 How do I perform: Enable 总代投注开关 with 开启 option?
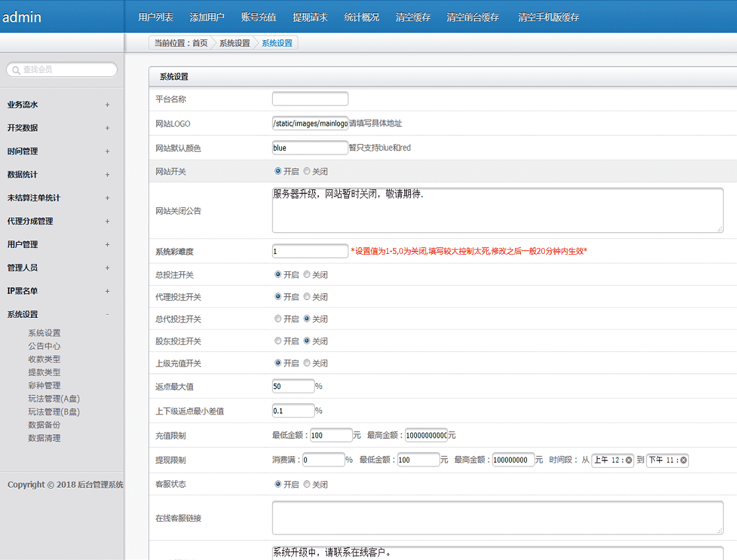pyautogui.click(x=278, y=319)
